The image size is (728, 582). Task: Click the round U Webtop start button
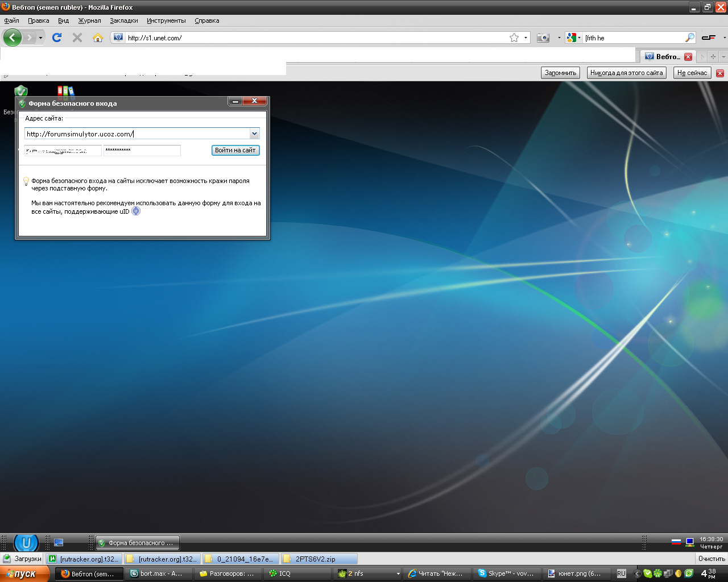point(26,543)
